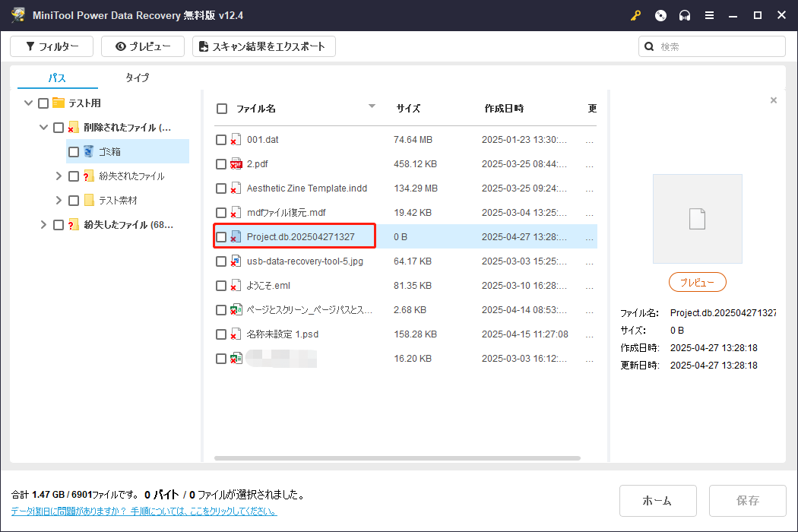This screenshot has width=798, height=532.
Task: Open the hamburger menu in title bar
Action: pyautogui.click(x=709, y=15)
